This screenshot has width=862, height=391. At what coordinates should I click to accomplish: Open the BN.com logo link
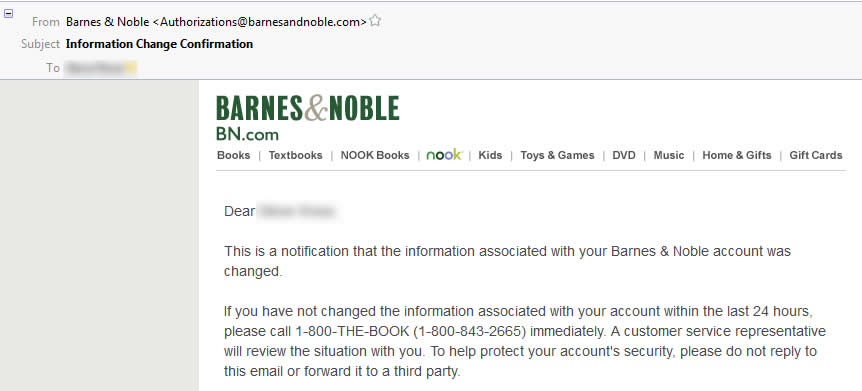pyautogui.click(x=247, y=134)
